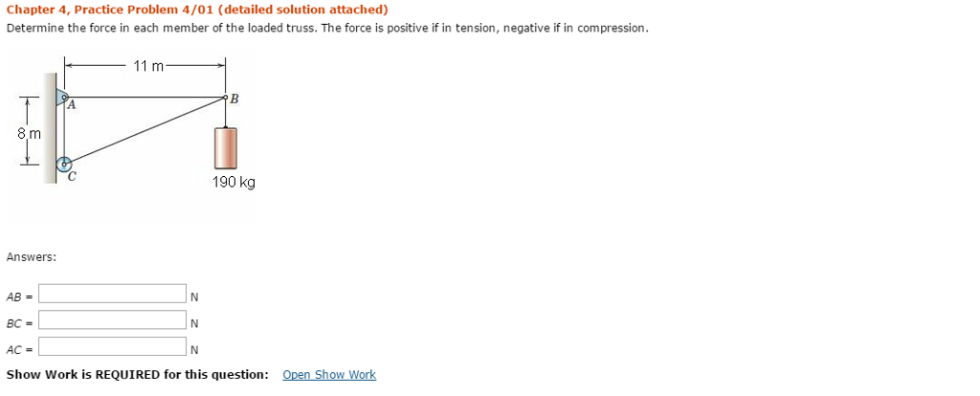The width and height of the screenshot is (980, 396).
Task: Open the Show Work link
Action: [x=329, y=375]
